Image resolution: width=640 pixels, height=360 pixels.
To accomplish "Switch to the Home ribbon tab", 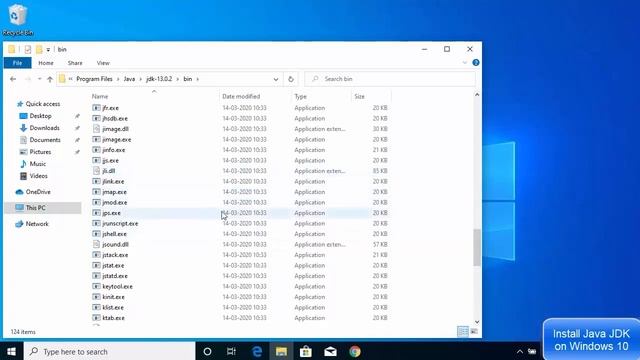I will [x=46, y=63].
